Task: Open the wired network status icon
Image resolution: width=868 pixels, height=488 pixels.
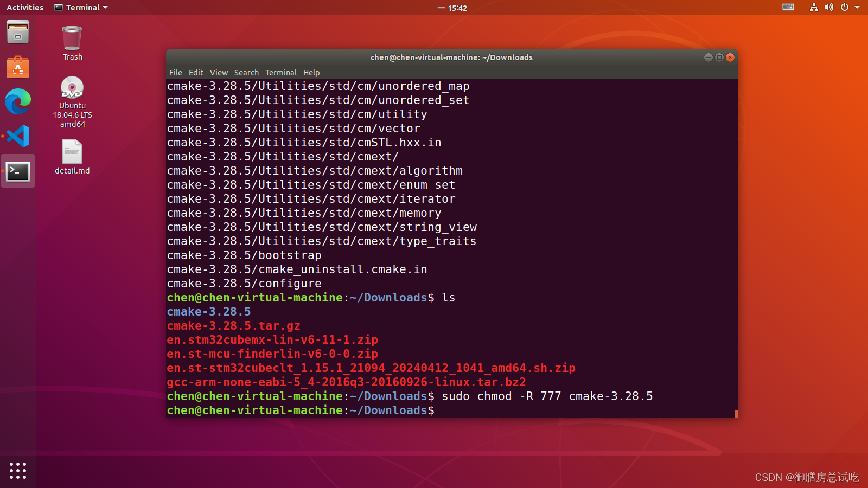Action: 814,7
